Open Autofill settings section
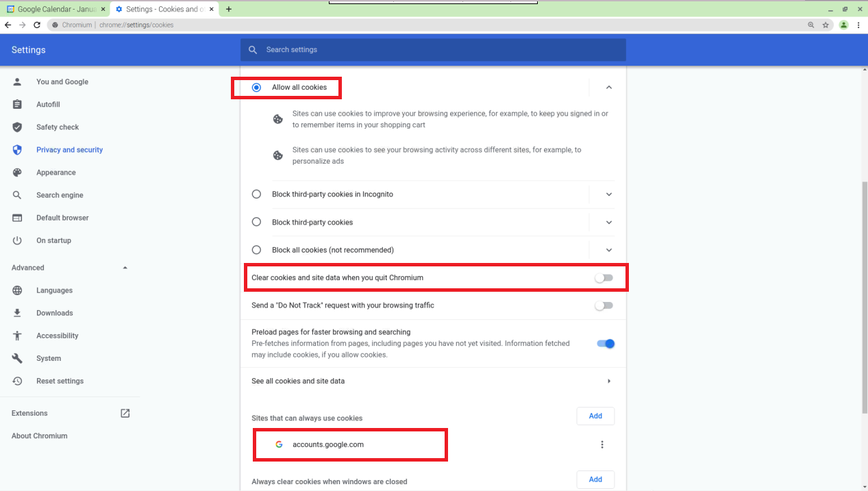The image size is (868, 491). point(48,104)
